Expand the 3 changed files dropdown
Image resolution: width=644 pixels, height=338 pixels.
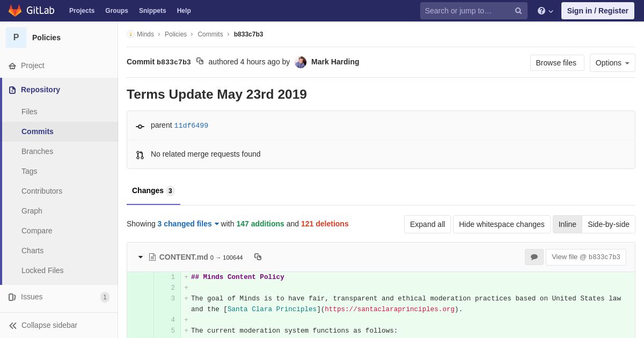(188, 224)
